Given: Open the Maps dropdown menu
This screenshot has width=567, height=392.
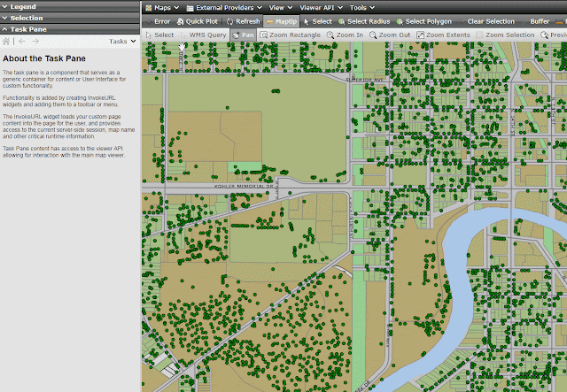Looking at the screenshot, I should pyautogui.click(x=162, y=8).
